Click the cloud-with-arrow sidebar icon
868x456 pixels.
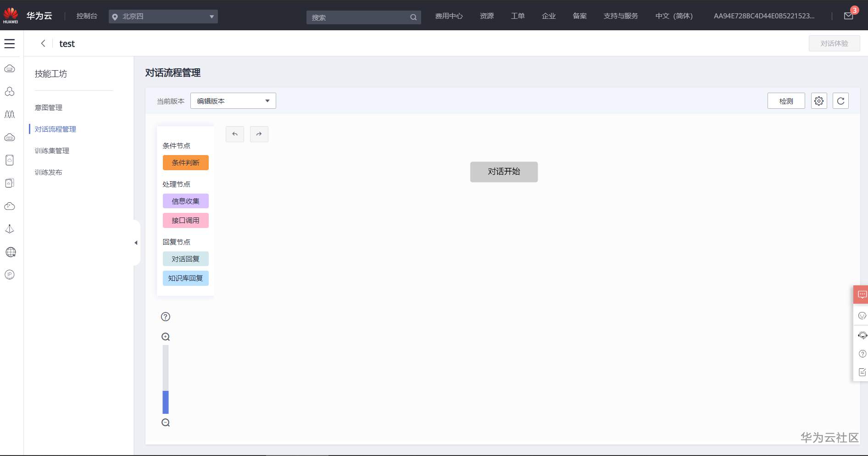10,206
